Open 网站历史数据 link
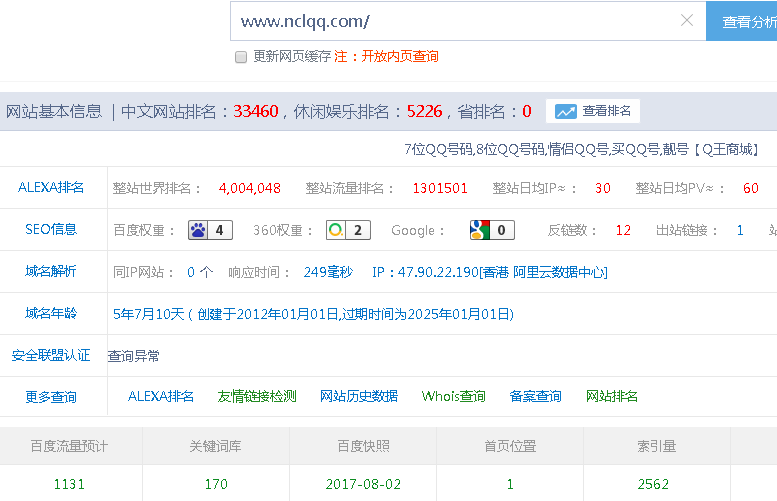 pyautogui.click(x=359, y=397)
